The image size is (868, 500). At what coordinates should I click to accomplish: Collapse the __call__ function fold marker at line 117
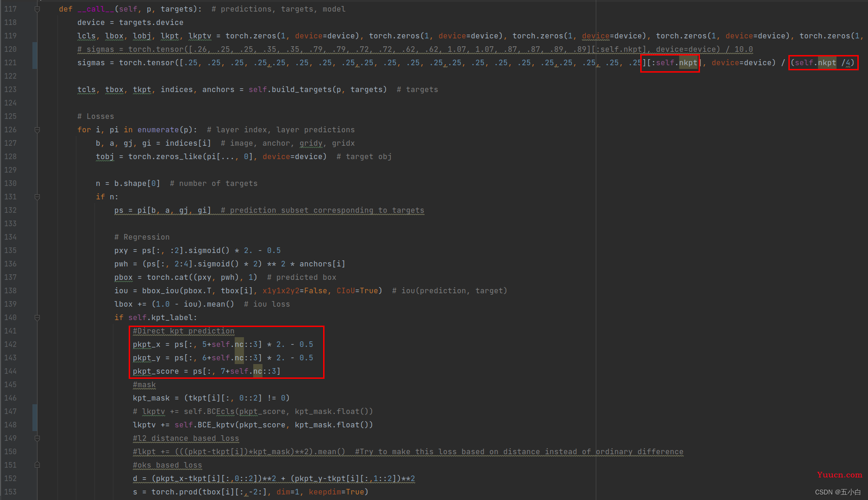pyautogui.click(x=37, y=9)
